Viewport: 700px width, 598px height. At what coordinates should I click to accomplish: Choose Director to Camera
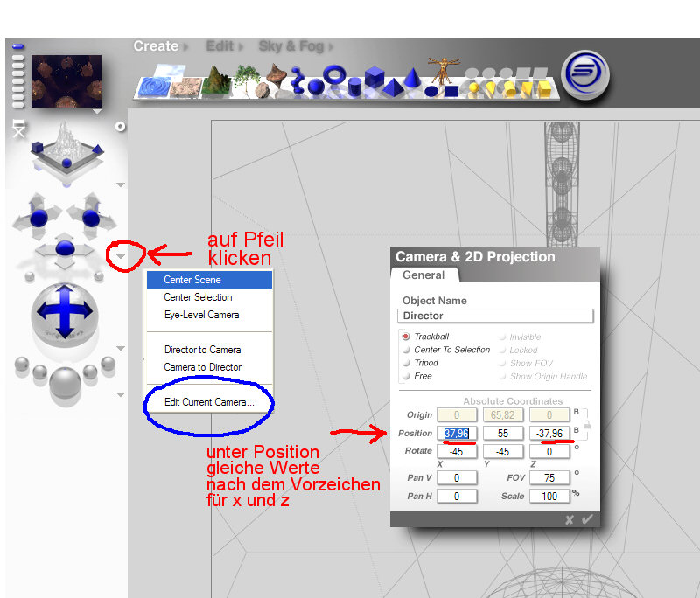click(209, 350)
